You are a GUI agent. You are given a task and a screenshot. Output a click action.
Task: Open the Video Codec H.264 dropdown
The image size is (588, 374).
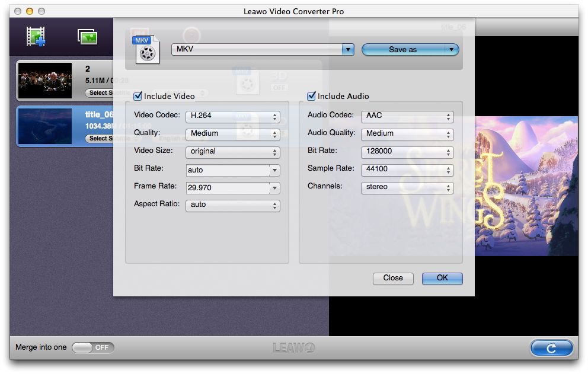(233, 117)
